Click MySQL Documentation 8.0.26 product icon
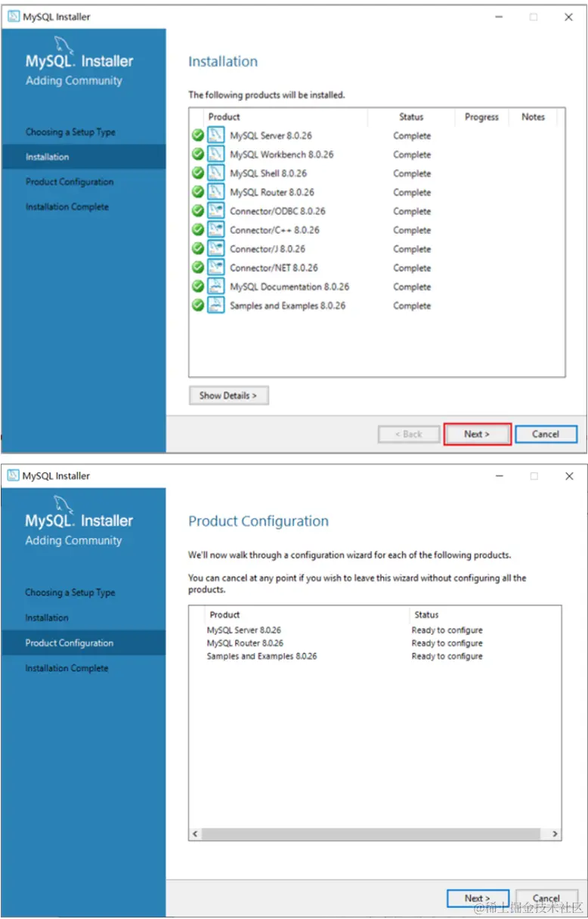This screenshot has width=588, height=919. pyautogui.click(x=216, y=286)
